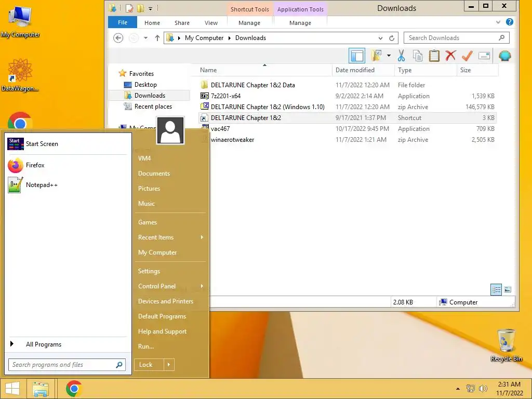Open the arrow next to Lock button
This screenshot has width=532, height=399.
coord(169,365)
